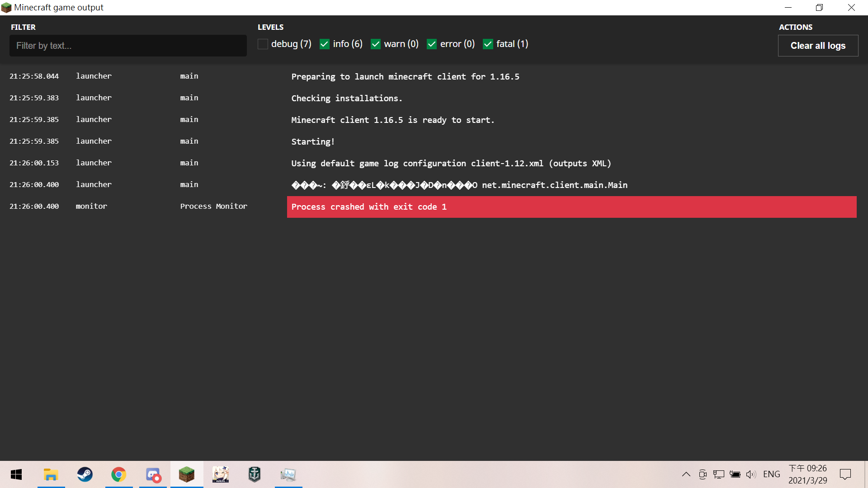The image size is (868, 488).
Task: Open the notification action center
Action: (x=845, y=474)
